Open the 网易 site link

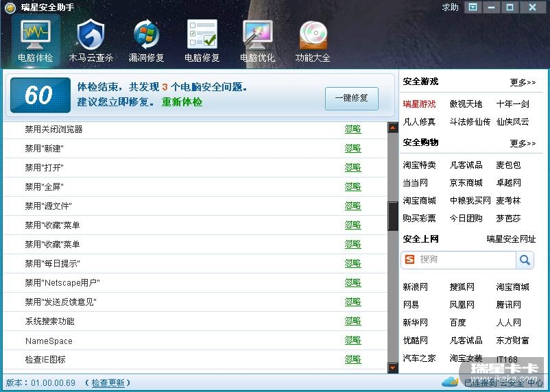click(x=411, y=305)
